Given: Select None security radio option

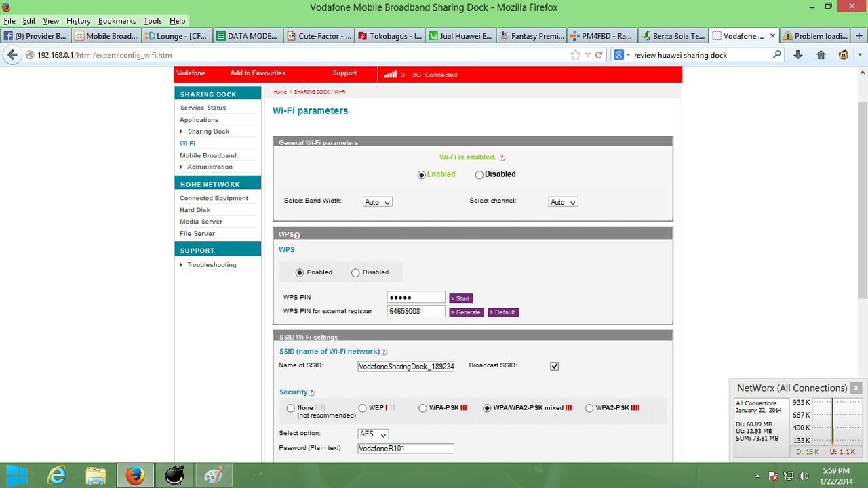Looking at the screenshot, I should pyautogui.click(x=291, y=409).
